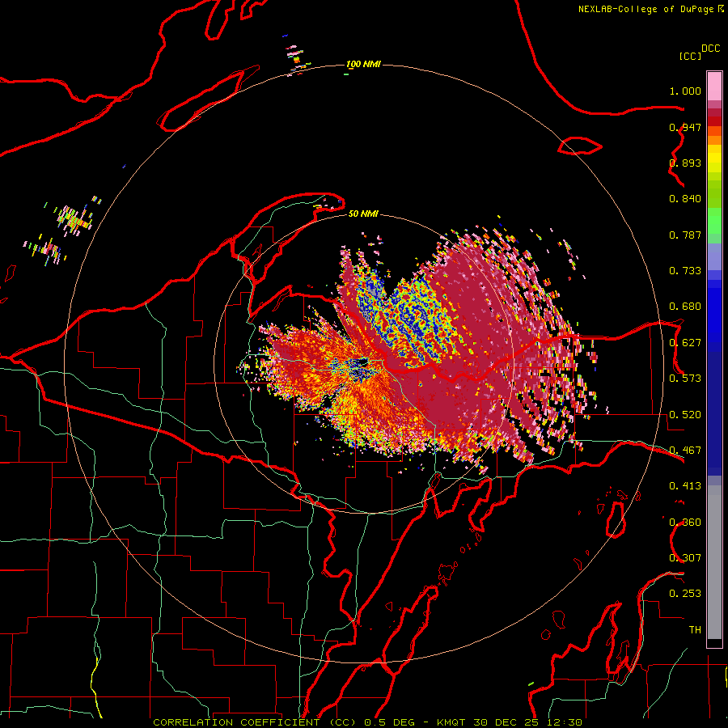Click the [CC] unit label
This screenshot has width=728, height=728.
pos(690,56)
